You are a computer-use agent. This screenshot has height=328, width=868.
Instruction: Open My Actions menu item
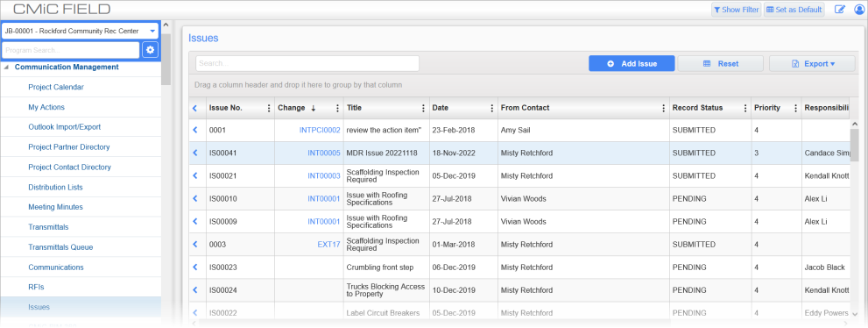[x=46, y=107]
